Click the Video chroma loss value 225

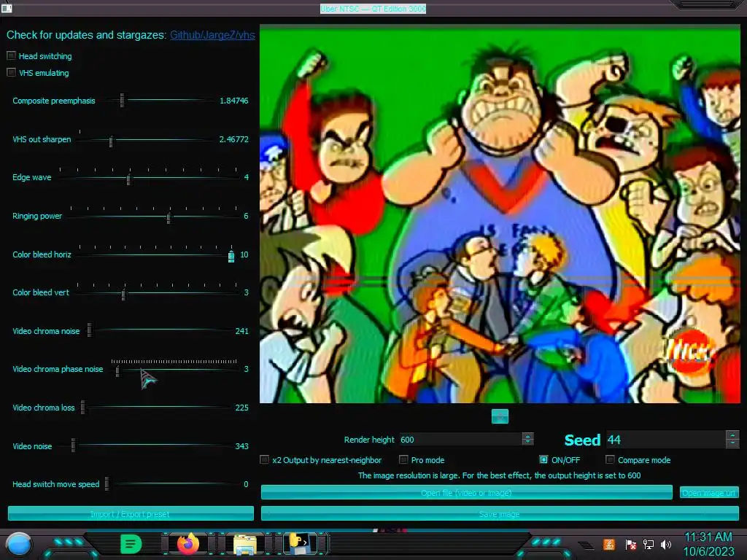tap(242, 408)
